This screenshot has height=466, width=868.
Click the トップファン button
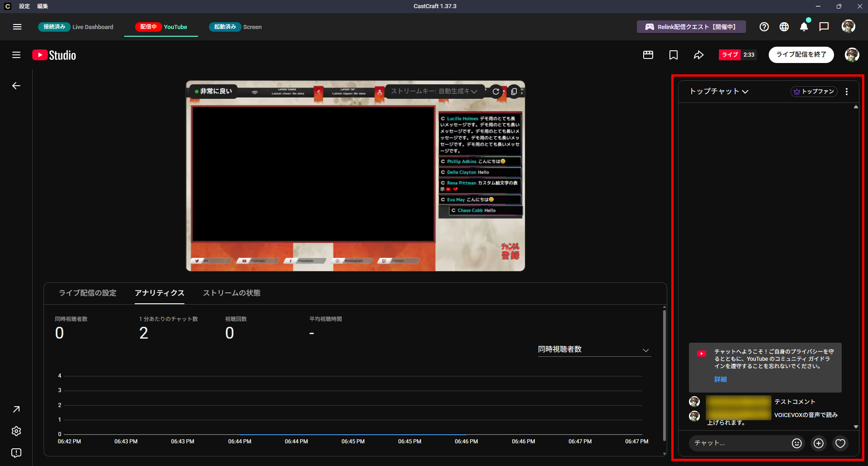coord(814,91)
